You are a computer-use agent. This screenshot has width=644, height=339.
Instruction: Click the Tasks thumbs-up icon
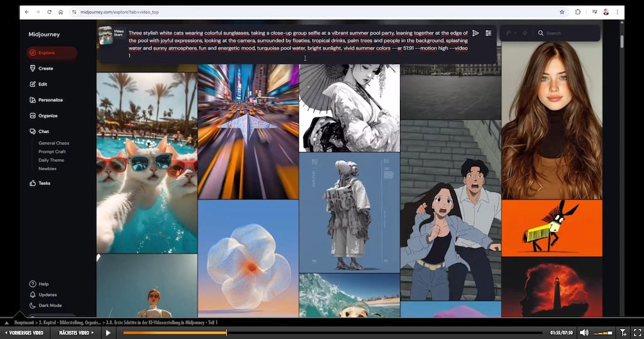[33, 183]
